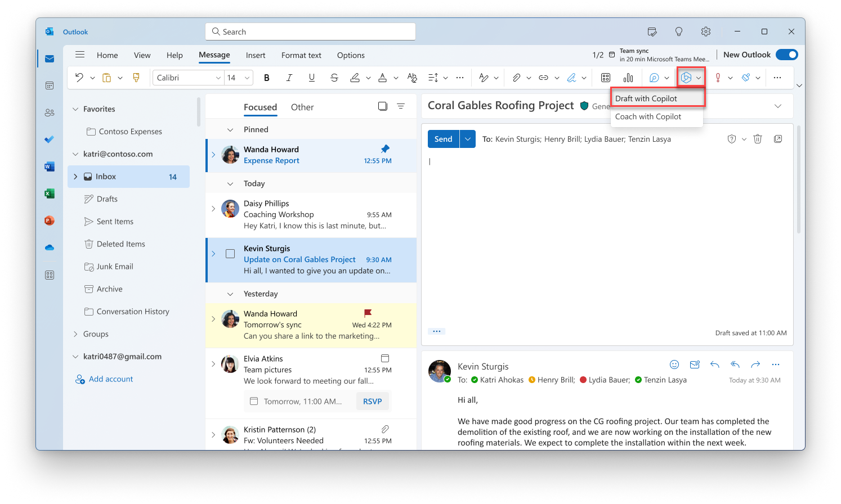Toggle the select-mode icon in message list header
Viewport: 841px width, 504px height.
coord(383,106)
